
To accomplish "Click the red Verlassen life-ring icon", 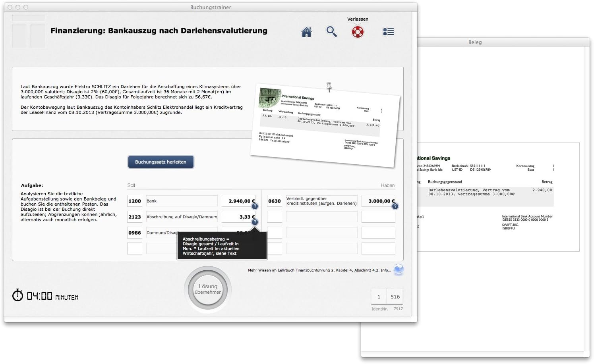I will 357,32.
